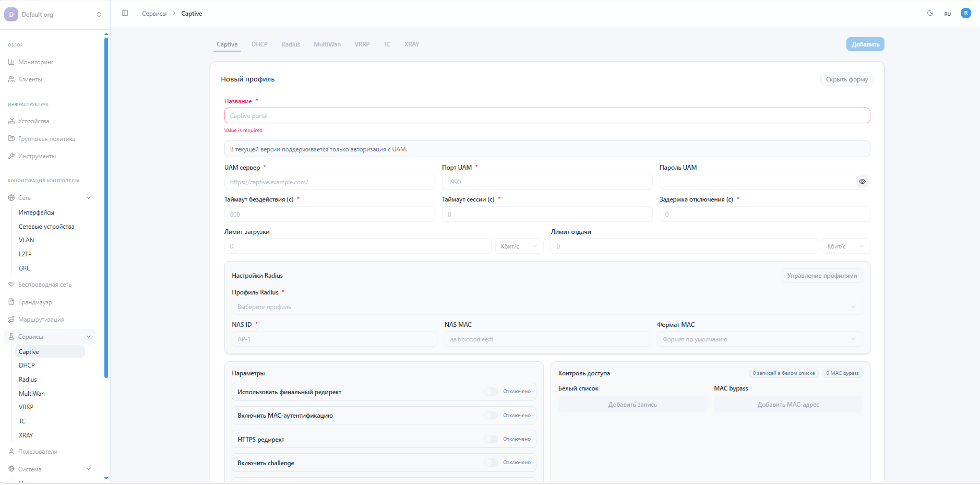Open MAC format dropdown
Screen dimensions: 980x485
click(x=759, y=339)
